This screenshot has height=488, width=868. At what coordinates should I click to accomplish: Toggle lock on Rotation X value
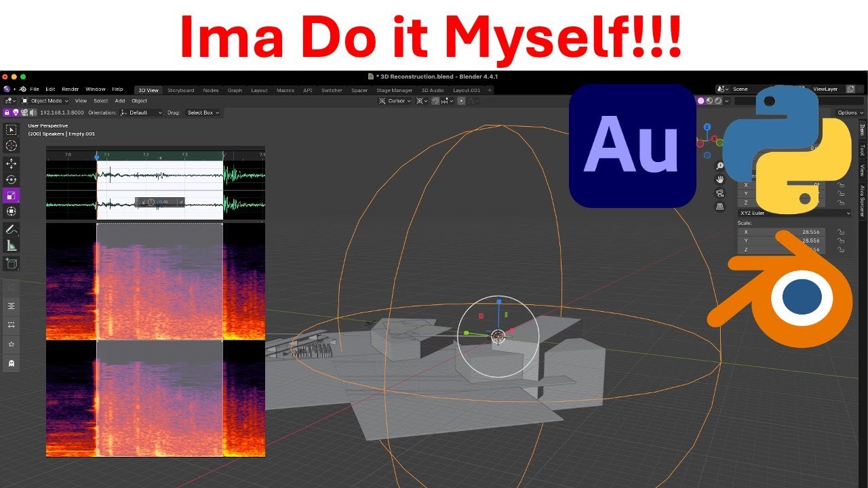pos(841,184)
